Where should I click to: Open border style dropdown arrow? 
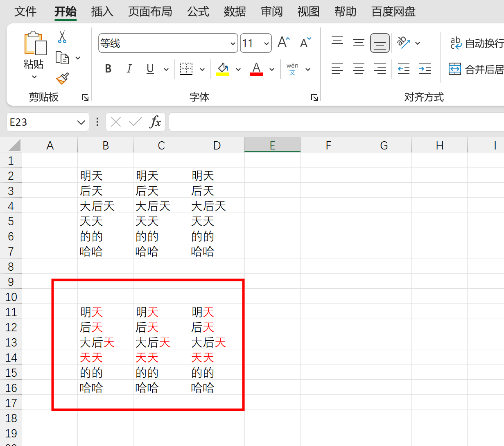point(202,69)
